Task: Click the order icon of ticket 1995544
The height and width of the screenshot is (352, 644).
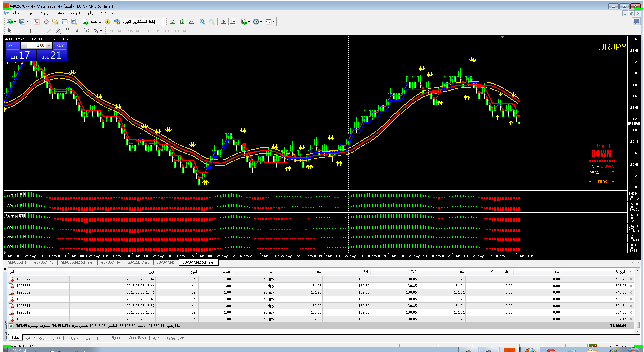Action: coord(11,279)
